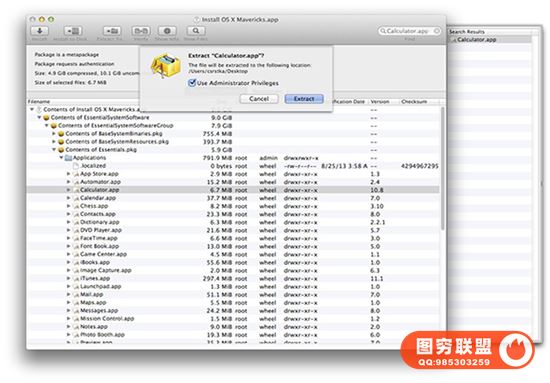Click the Applications folder icon
This screenshot has height=383, width=550.
pyautogui.click(x=68, y=158)
